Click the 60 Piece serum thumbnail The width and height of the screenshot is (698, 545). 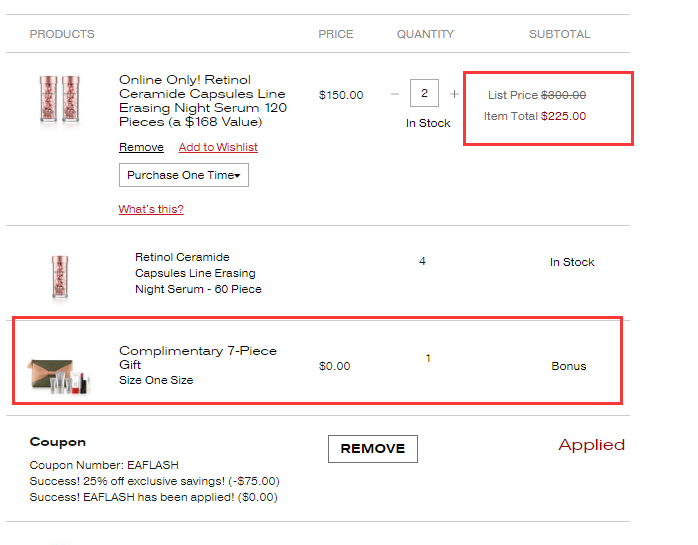[60, 277]
